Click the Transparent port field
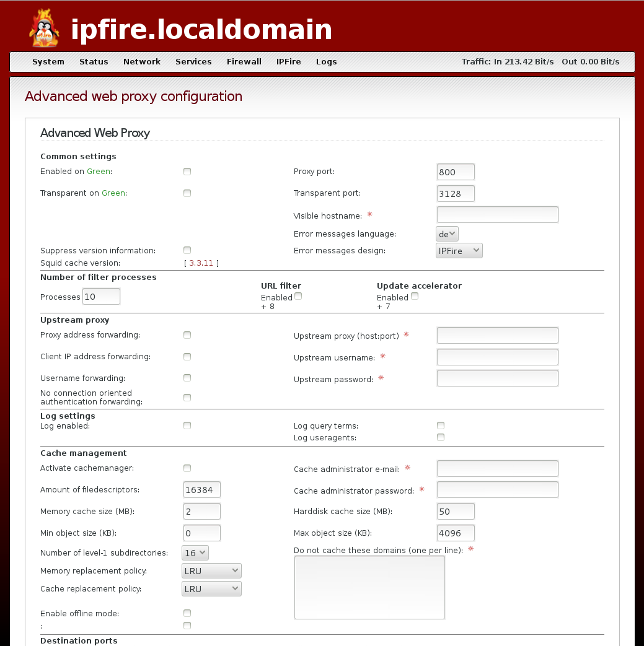Screen dimensions: 644x646 point(456,194)
